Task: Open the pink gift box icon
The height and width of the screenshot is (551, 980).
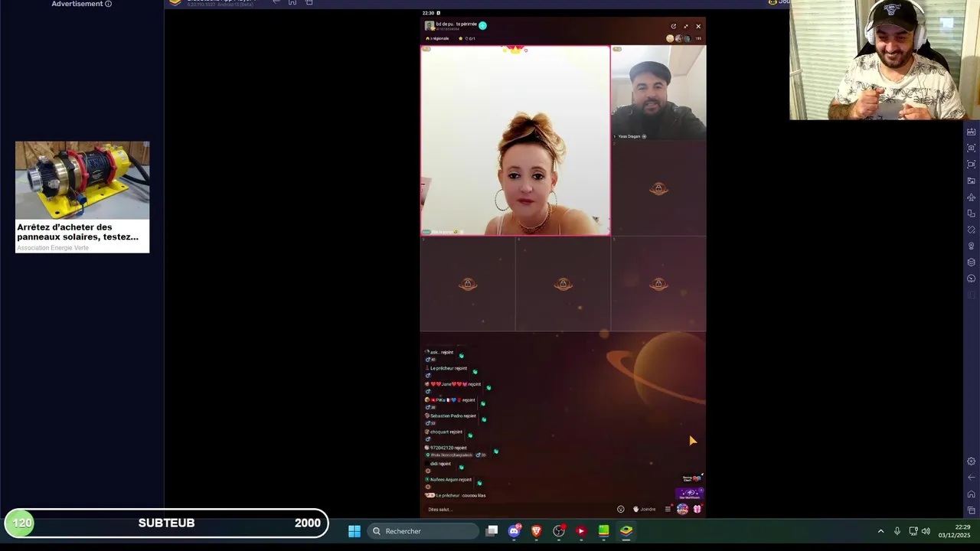Action: pos(697,509)
